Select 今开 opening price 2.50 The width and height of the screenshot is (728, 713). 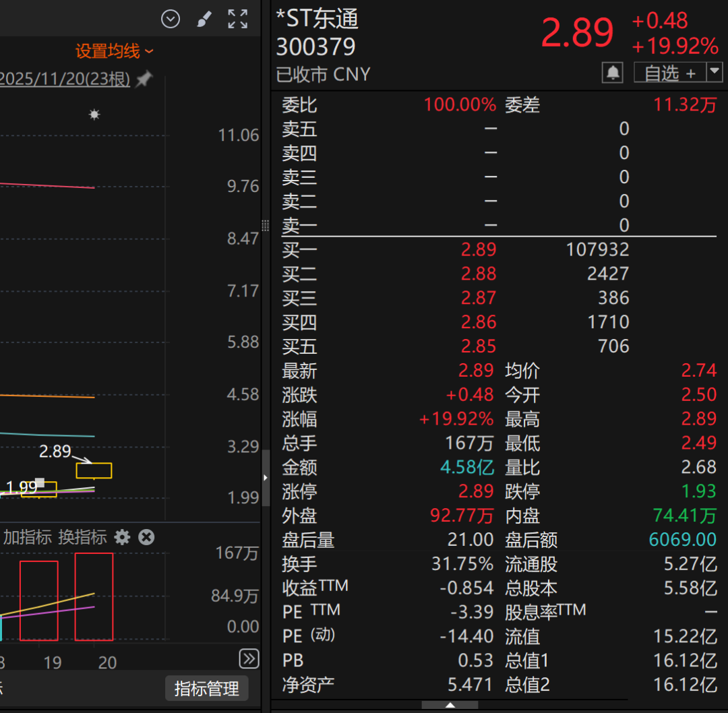pyautogui.click(x=699, y=394)
